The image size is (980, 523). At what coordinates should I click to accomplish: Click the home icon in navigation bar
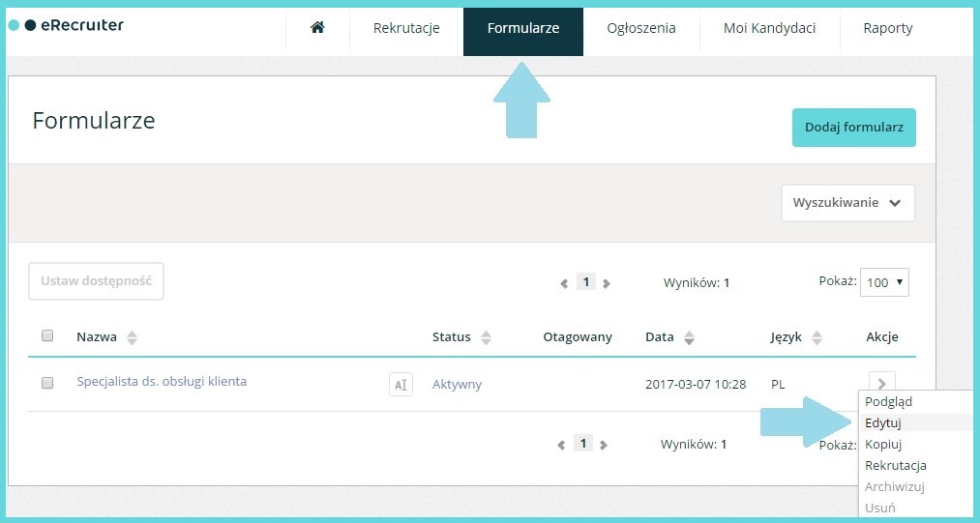click(317, 28)
